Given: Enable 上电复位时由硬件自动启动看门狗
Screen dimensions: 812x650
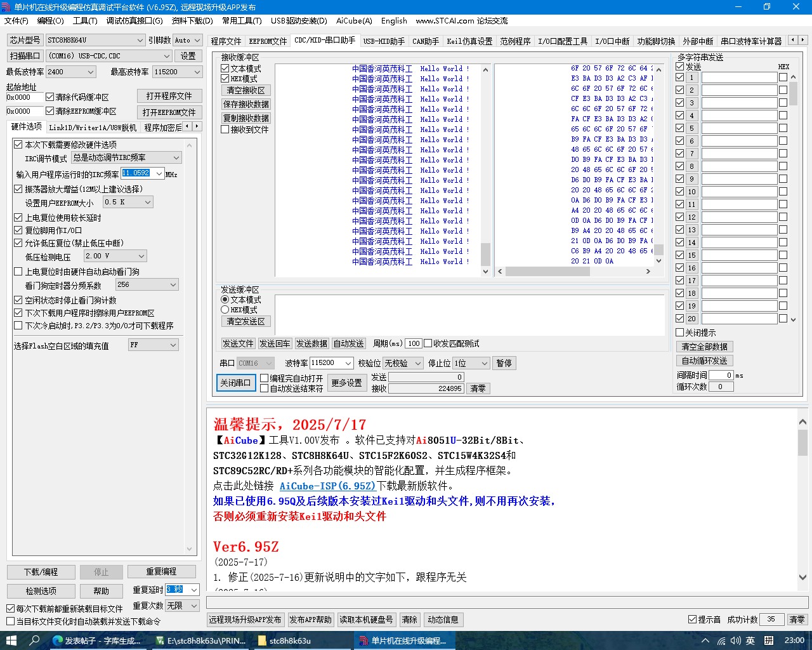Looking at the screenshot, I should 18,272.
